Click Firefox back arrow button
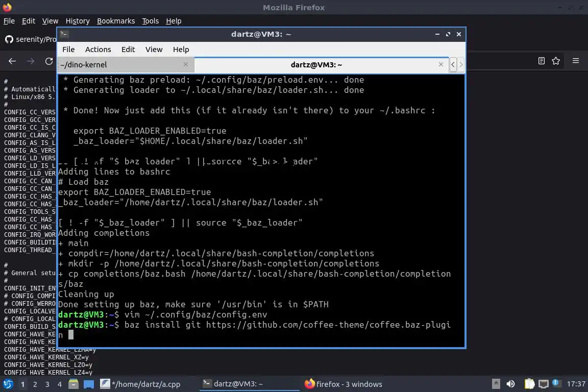The width and height of the screenshot is (588, 392). [x=12, y=61]
